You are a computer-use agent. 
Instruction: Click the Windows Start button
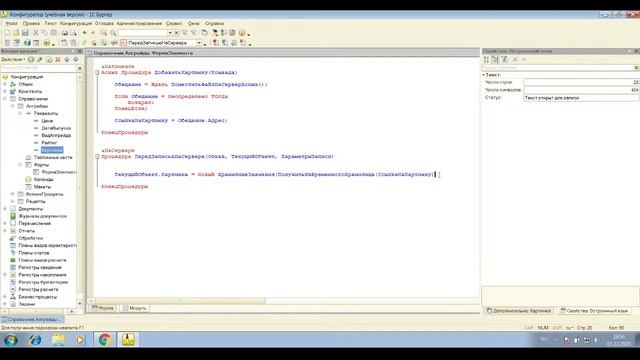coord(11,339)
